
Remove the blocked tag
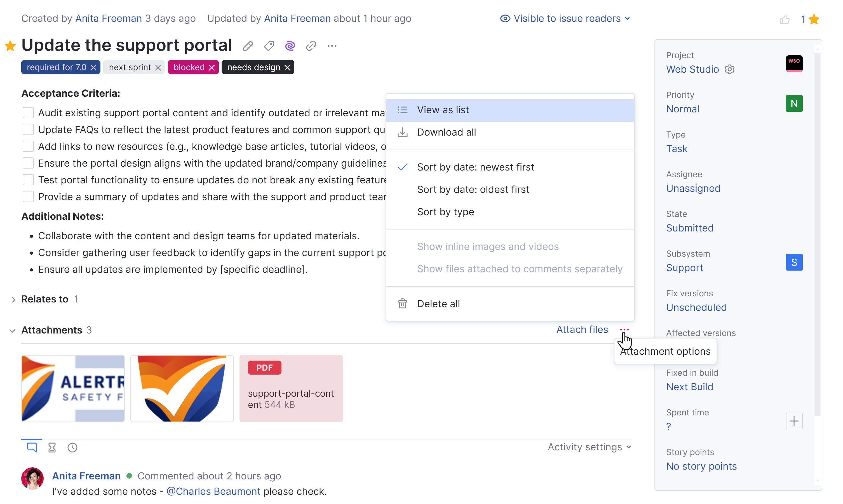click(212, 68)
